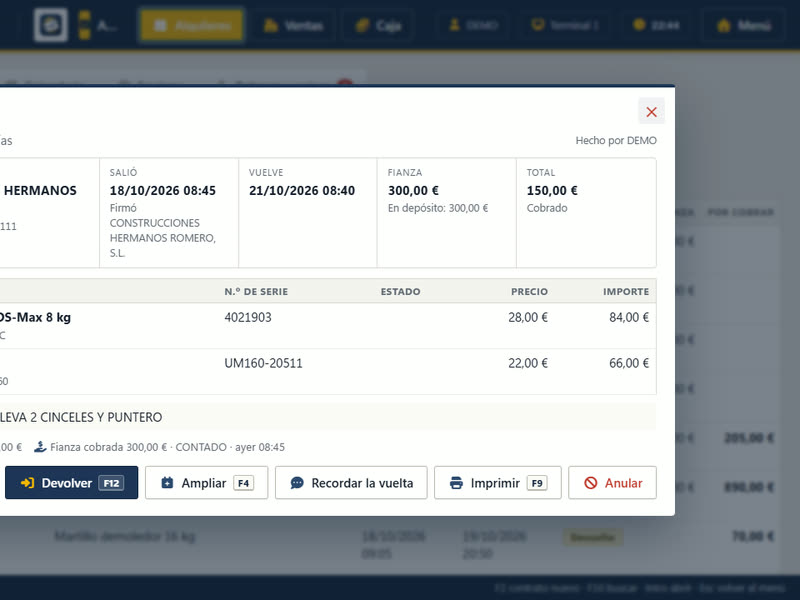800x600 pixels.
Task: Click the Fianza cobrada payment line
Action: pyautogui.click(x=159, y=447)
